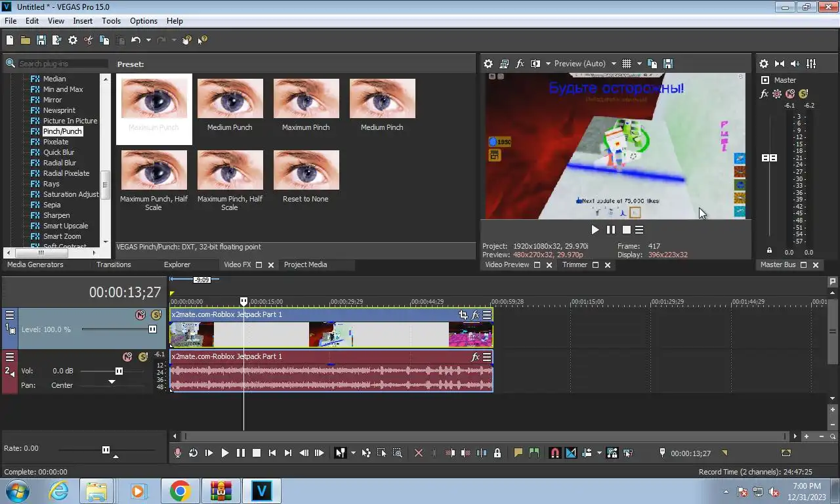Select Radial Blur effect in plug-in list
The height and width of the screenshot is (504, 840).
(x=60, y=163)
